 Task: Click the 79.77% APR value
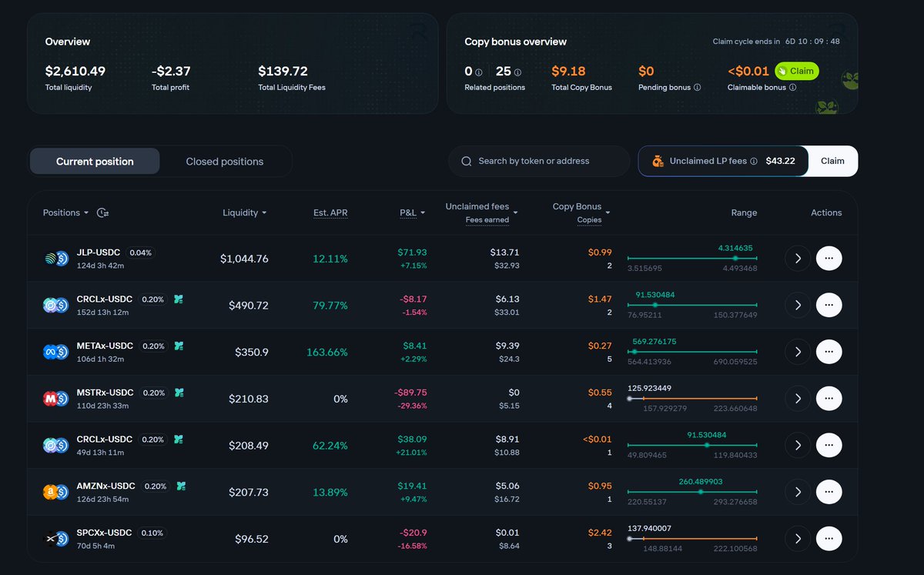(330, 306)
